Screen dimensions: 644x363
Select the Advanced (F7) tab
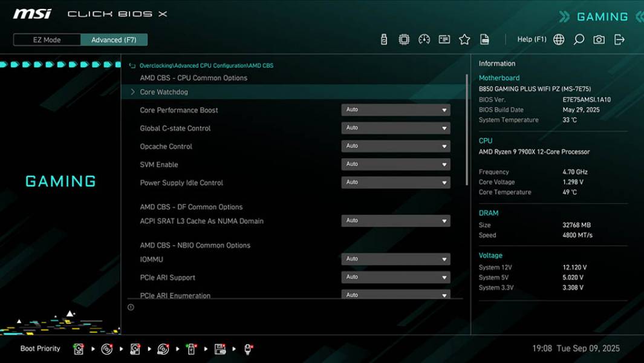click(x=114, y=39)
